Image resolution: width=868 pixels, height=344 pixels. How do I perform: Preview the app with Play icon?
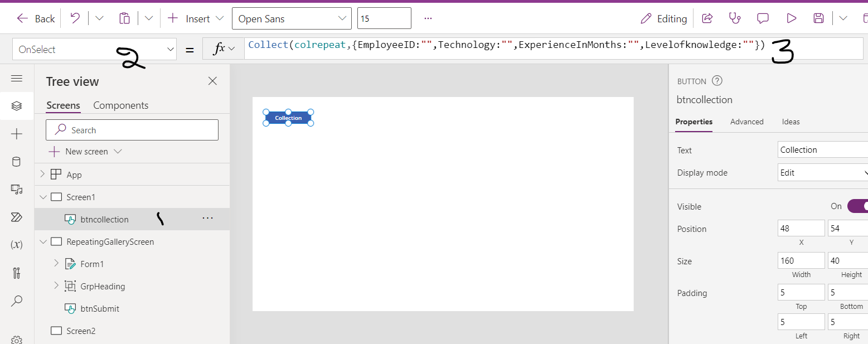tap(791, 18)
